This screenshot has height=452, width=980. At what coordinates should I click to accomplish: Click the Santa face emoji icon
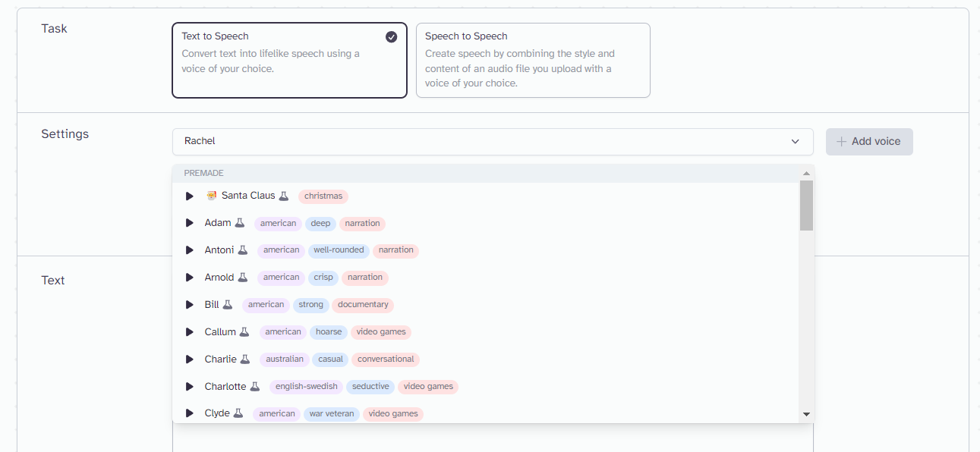tap(212, 196)
